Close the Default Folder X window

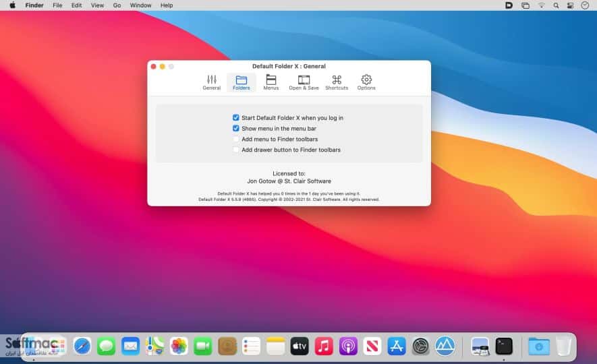[x=153, y=67]
